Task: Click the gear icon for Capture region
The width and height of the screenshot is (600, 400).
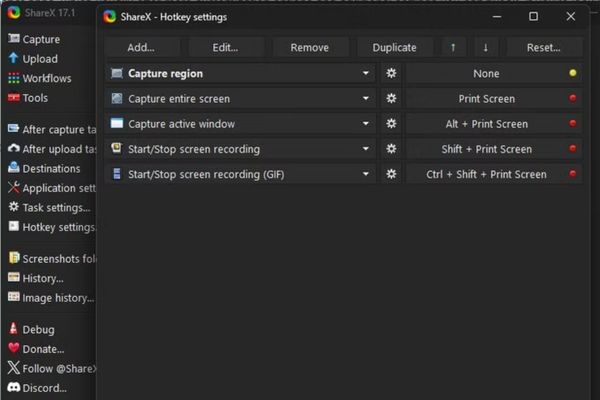Action: 391,74
